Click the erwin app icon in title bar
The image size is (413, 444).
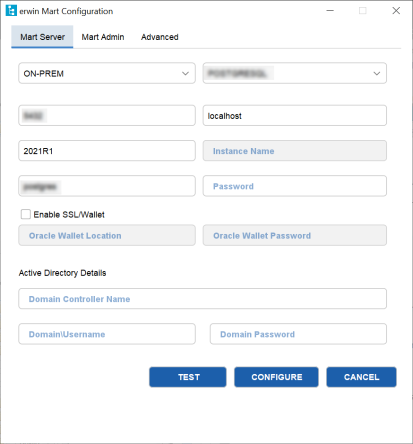(11, 11)
